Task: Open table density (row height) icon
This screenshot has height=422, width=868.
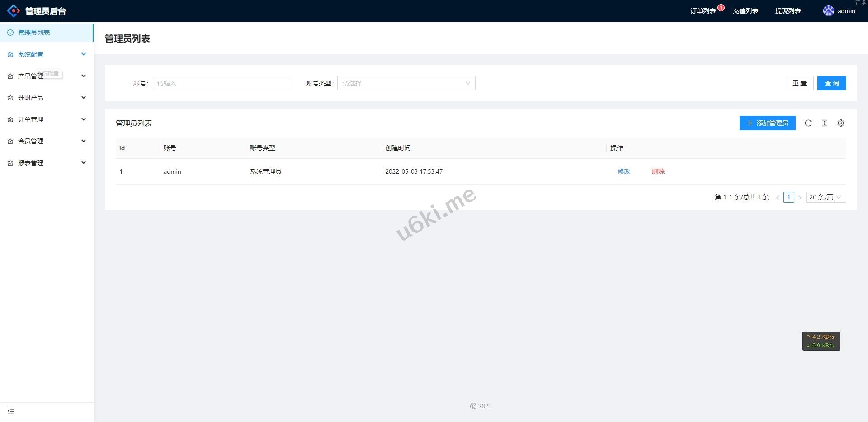Action: pyautogui.click(x=825, y=123)
